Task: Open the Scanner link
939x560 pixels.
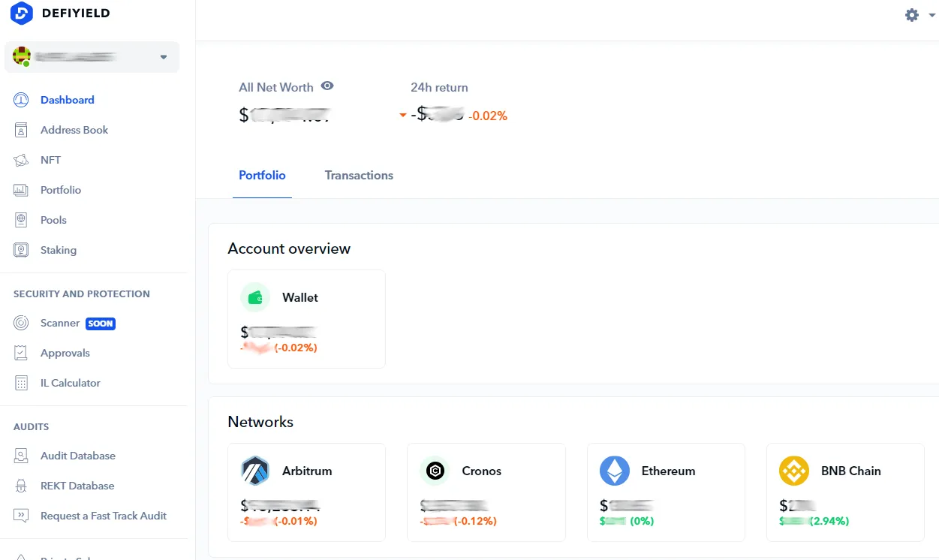Action: (60, 323)
